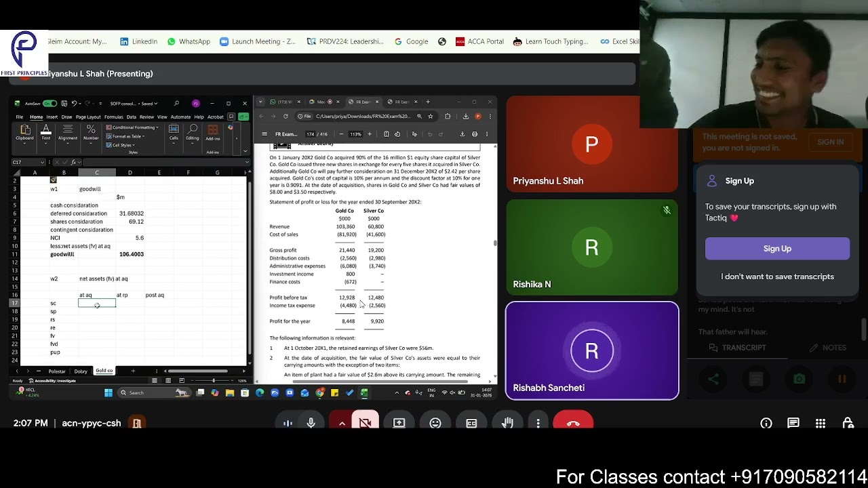Open Cell Styles dropdown
868x488 pixels.
[x=119, y=145]
